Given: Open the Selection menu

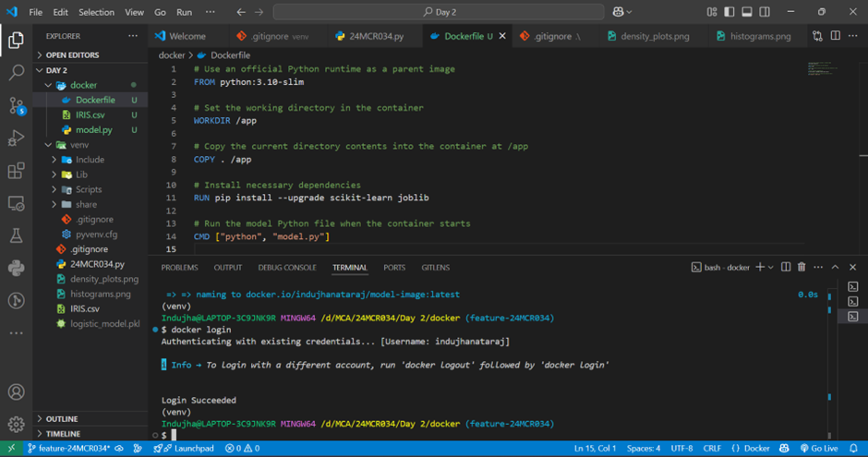Looking at the screenshot, I should pyautogui.click(x=96, y=12).
